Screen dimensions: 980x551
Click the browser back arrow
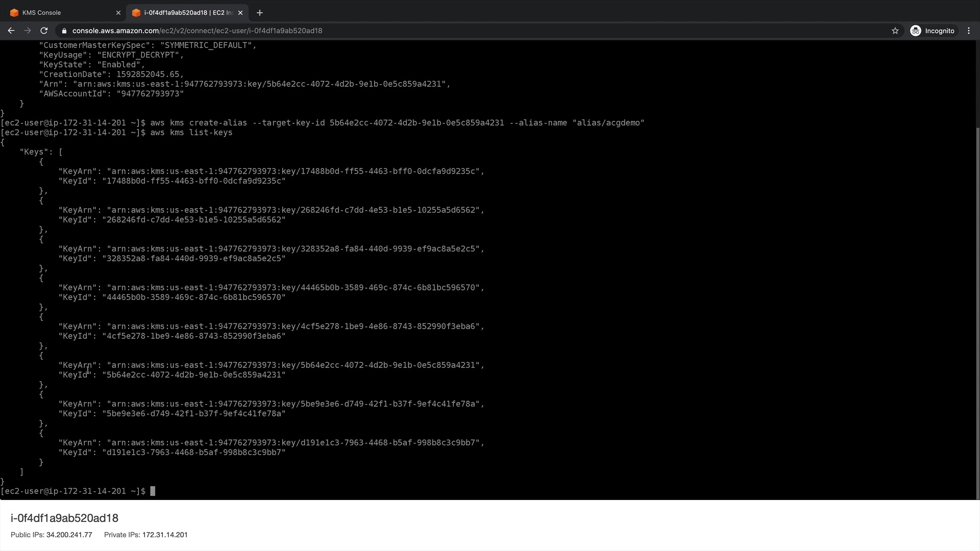pos(11,31)
